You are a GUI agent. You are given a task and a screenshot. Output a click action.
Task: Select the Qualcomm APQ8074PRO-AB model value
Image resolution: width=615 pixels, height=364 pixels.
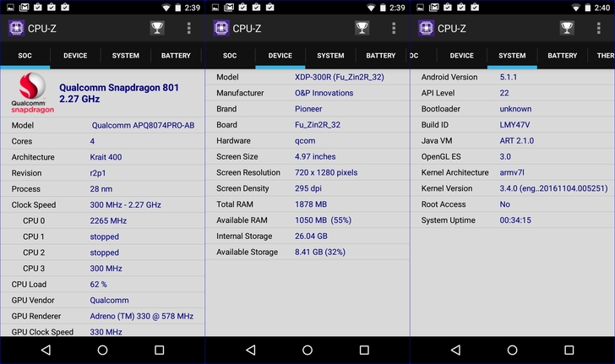pyautogui.click(x=143, y=125)
